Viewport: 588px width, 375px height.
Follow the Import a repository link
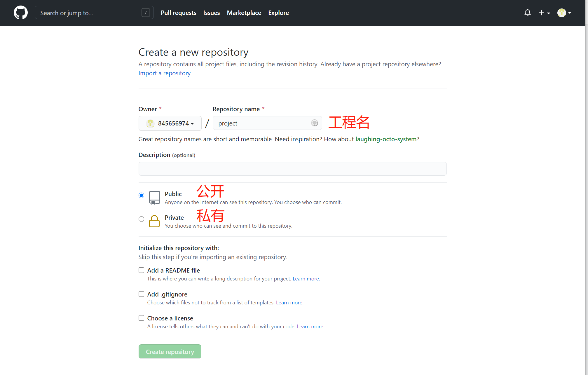(x=165, y=73)
